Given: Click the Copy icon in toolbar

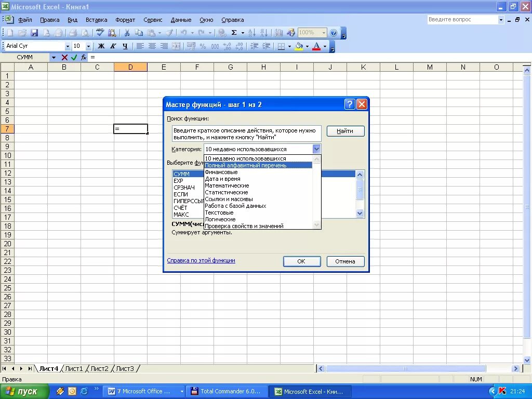Looking at the screenshot, I should (139, 33).
